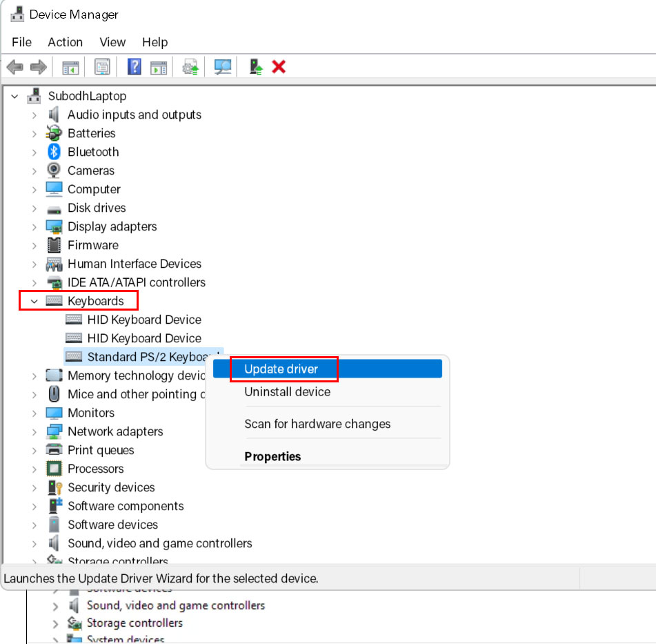The height and width of the screenshot is (644, 656).
Task: Collapse the Keyboards category
Action: (x=32, y=300)
